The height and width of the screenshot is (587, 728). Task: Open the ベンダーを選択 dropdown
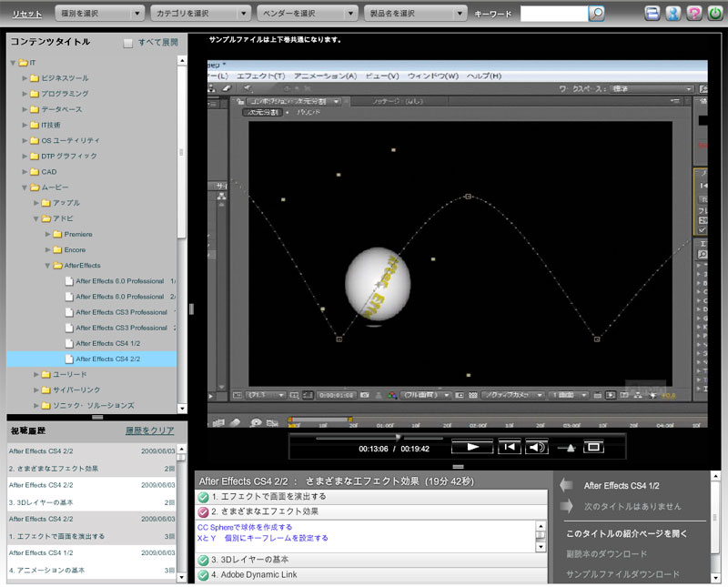pyautogui.click(x=308, y=14)
